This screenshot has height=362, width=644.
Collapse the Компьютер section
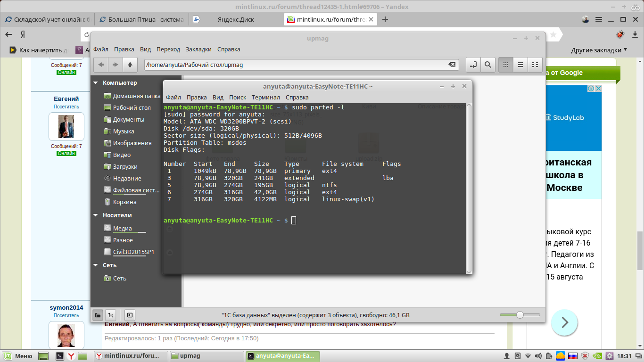coord(96,83)
